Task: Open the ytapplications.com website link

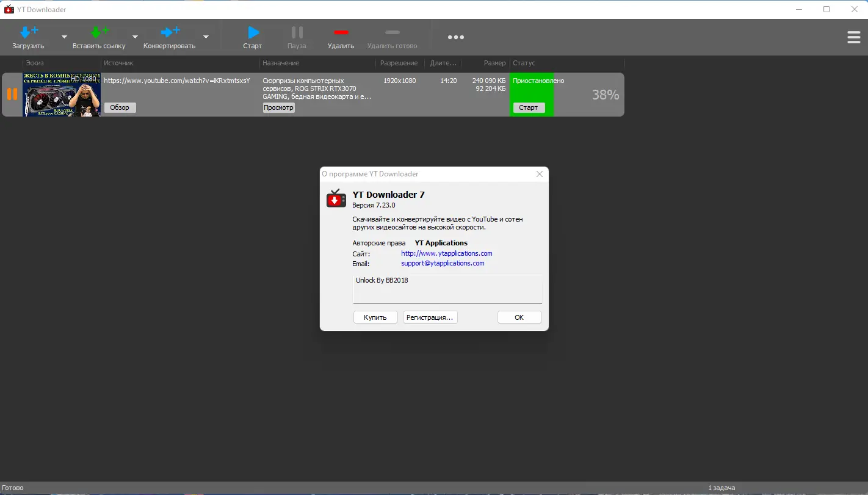Action: coord(446,253)
